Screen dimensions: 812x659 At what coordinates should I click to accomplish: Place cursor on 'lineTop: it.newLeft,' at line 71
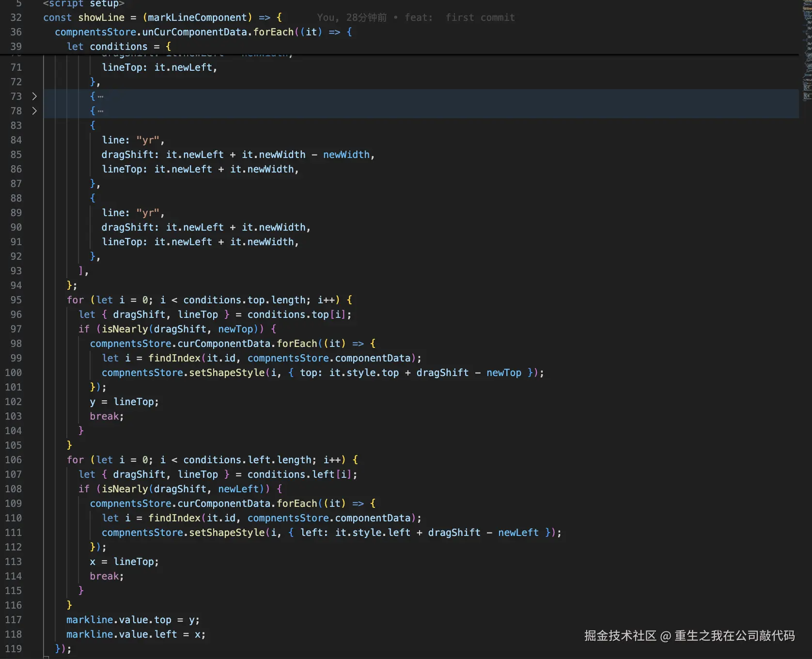click(x=159, y=67)
